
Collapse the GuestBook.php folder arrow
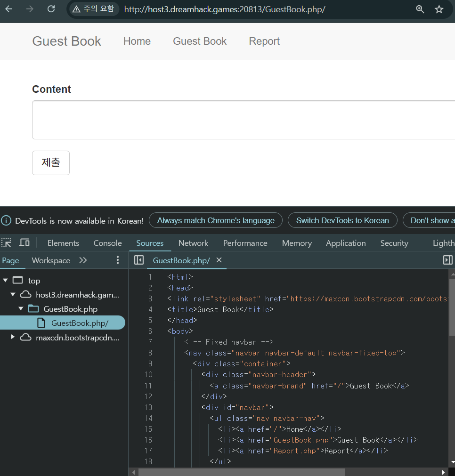click(21, 309)
